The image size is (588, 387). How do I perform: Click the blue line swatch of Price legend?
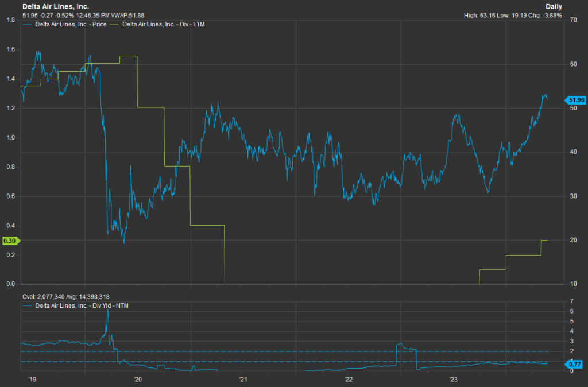[28, 24]
